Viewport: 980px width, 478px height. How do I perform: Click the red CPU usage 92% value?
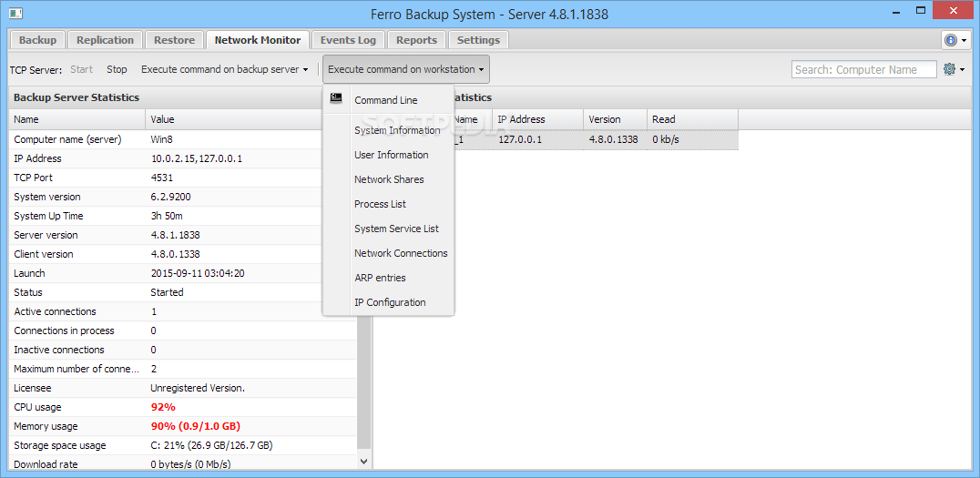[x=163, y=407]
